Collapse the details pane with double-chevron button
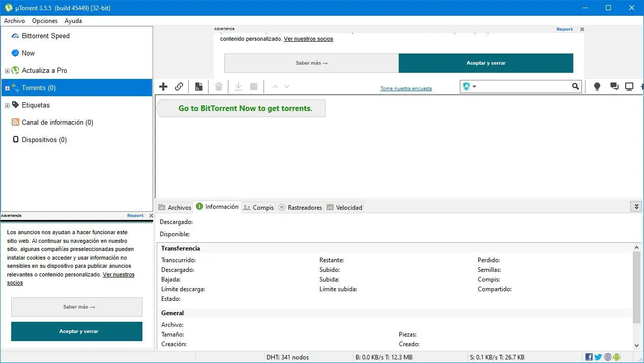 pos(635,206)
